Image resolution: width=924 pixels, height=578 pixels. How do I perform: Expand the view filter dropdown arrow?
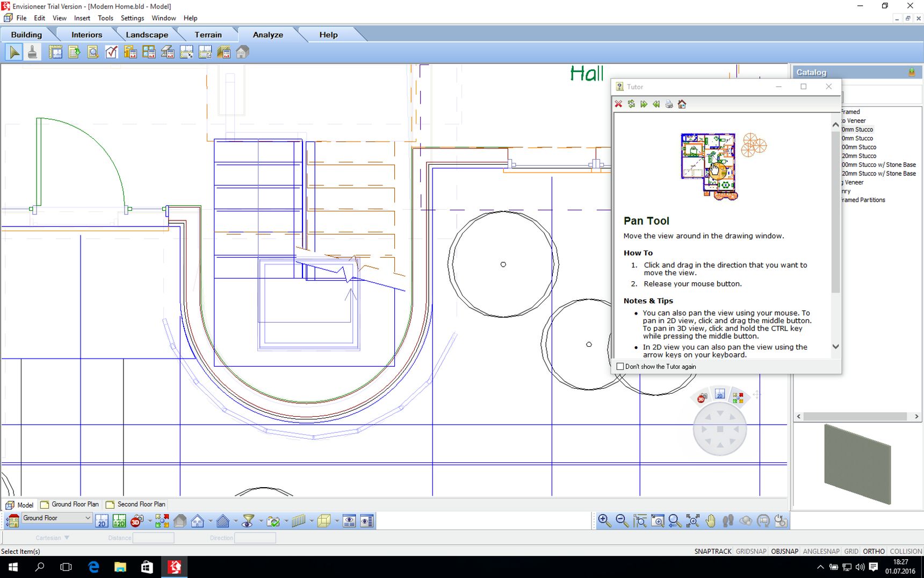261,520
